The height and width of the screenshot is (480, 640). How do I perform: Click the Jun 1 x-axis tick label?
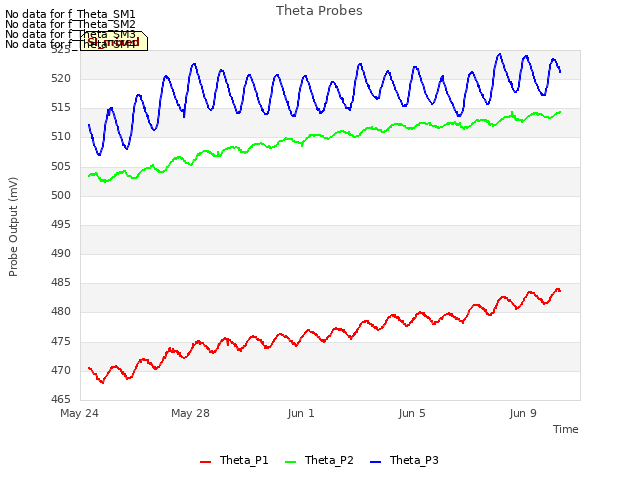[x=301, y=413]
